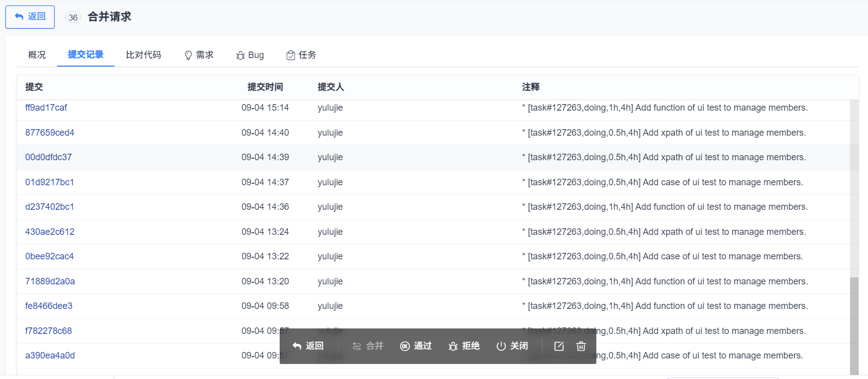Click 返回 in the floating toolbar
Viewport: 868px width, 379px height.
(x=308, y=346)
